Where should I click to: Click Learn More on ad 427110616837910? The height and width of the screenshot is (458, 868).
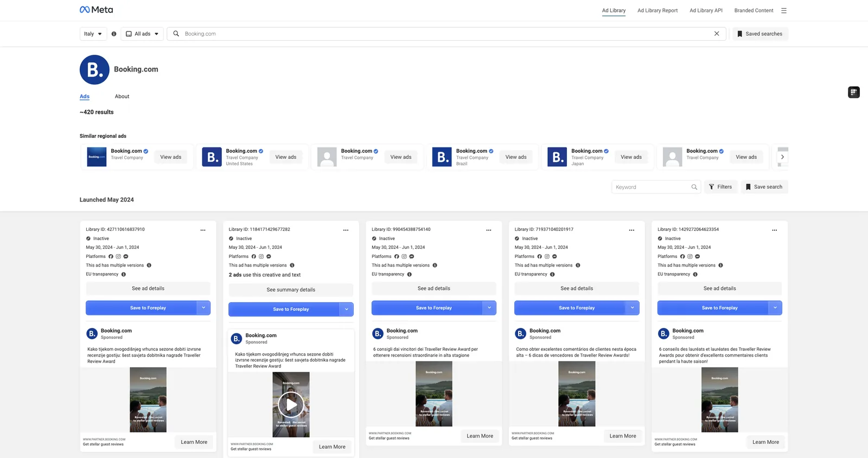[194, 442]
